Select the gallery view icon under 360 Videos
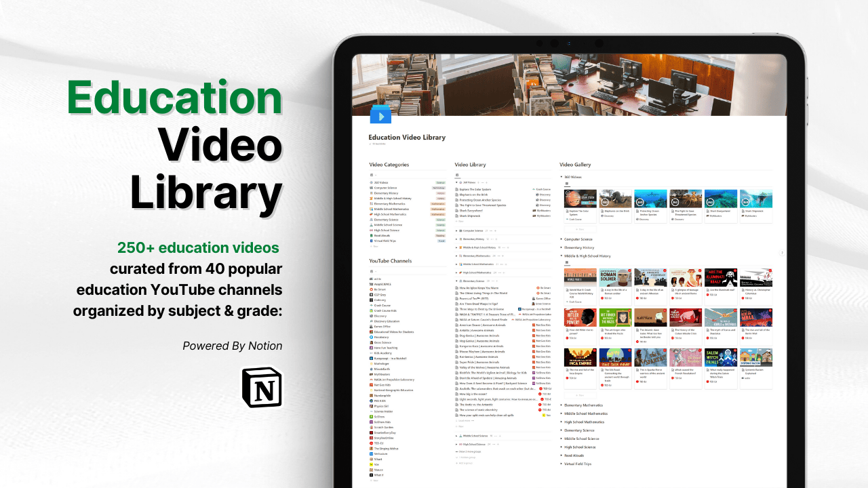 pyautogui.click(x=567, y=184)
